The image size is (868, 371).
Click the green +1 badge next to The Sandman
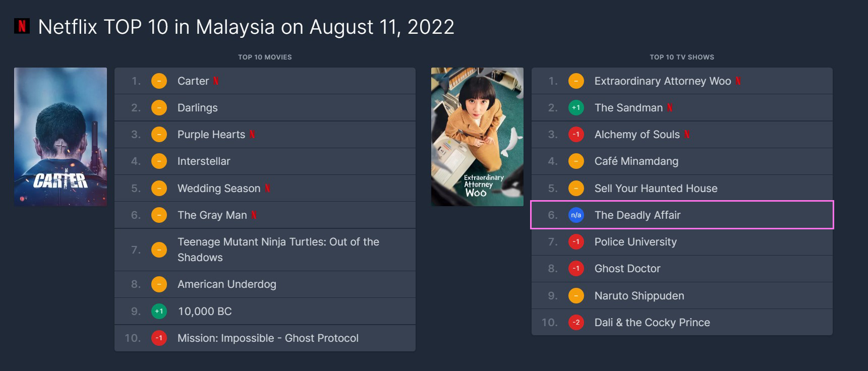pyautogui.click(x=576, y=107)
